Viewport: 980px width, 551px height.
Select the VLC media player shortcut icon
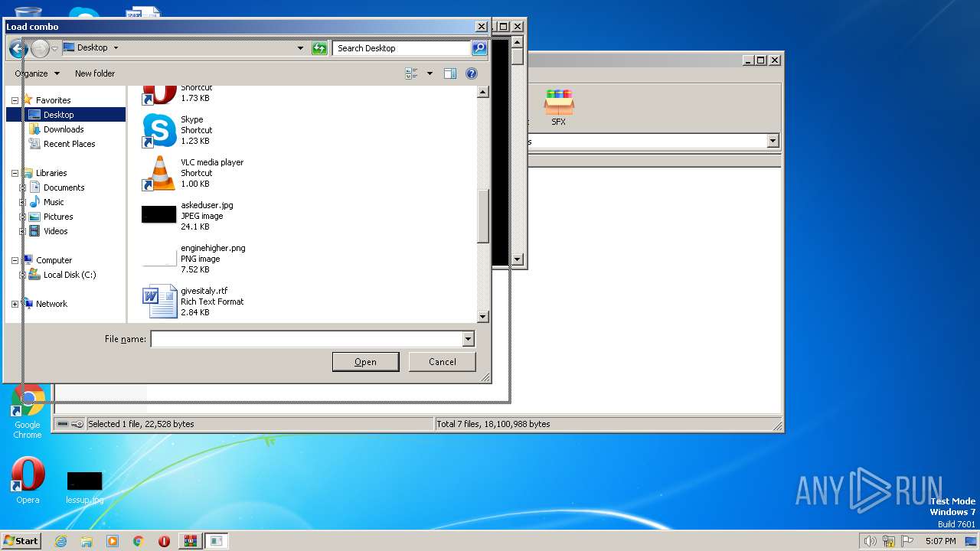(x=159, y=173)
